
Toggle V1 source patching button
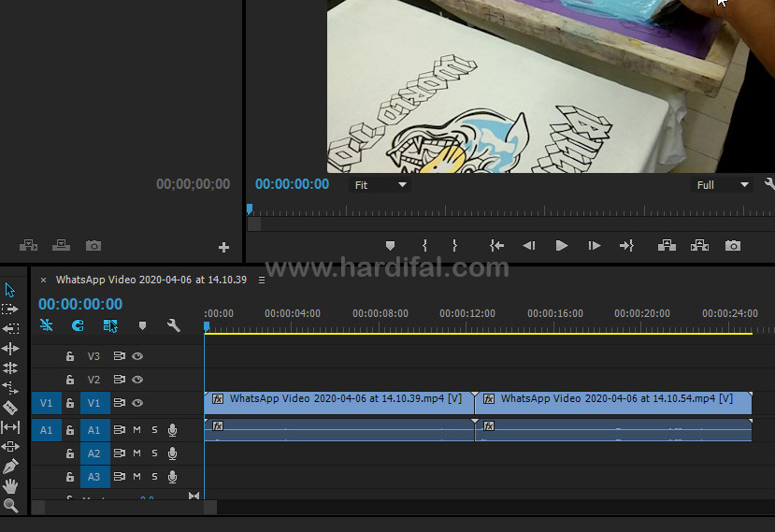(x=47, y=403)
